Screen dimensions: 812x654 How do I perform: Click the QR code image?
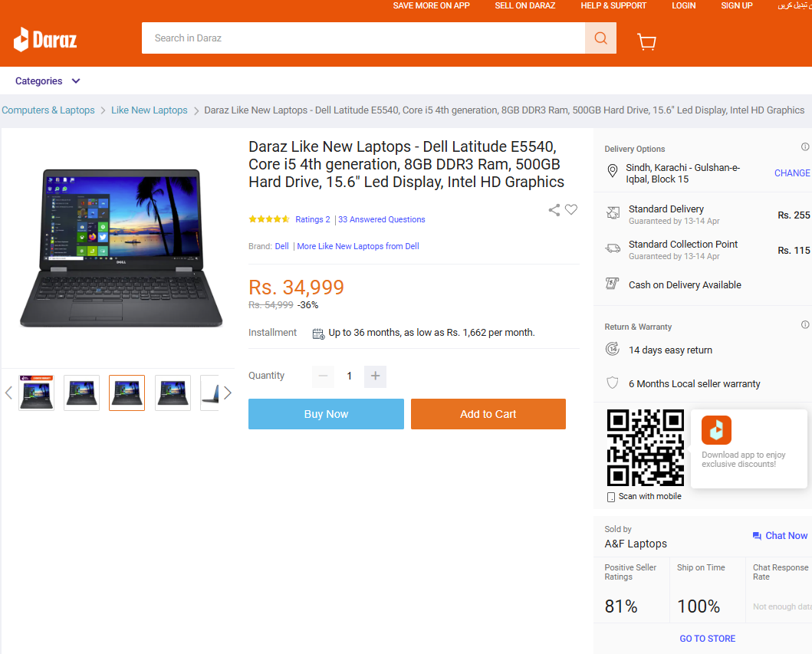(x=646, y=448)
